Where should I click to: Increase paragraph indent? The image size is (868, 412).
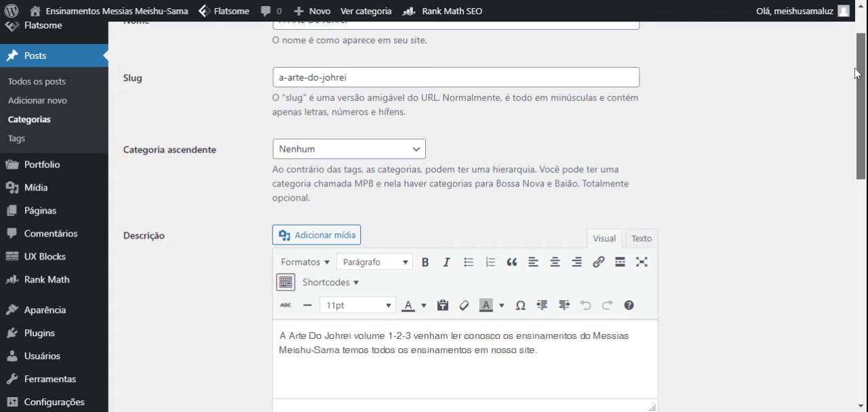click(564, 306)
